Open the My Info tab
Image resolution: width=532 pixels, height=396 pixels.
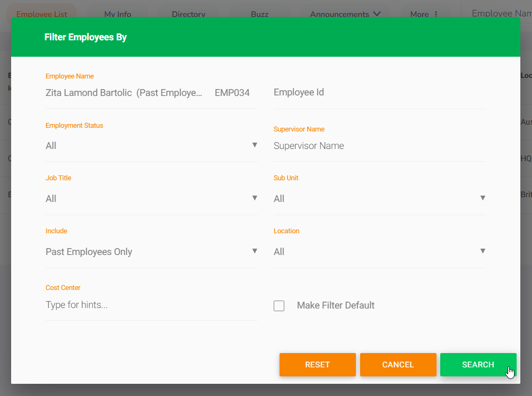[x=118, y=14]
